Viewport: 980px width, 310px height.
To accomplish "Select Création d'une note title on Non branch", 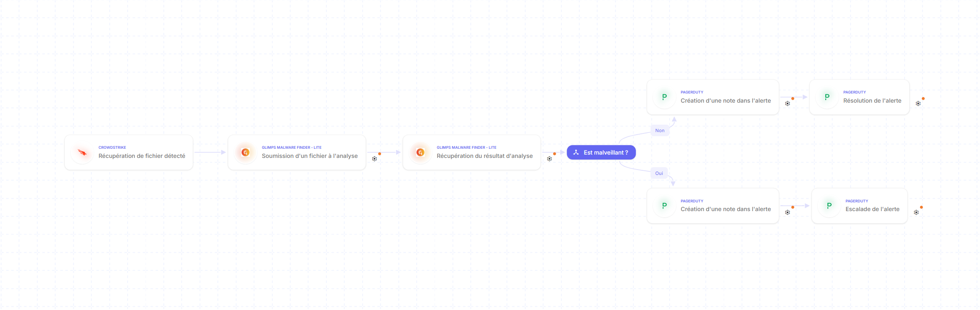I will [x=726, y=101].
